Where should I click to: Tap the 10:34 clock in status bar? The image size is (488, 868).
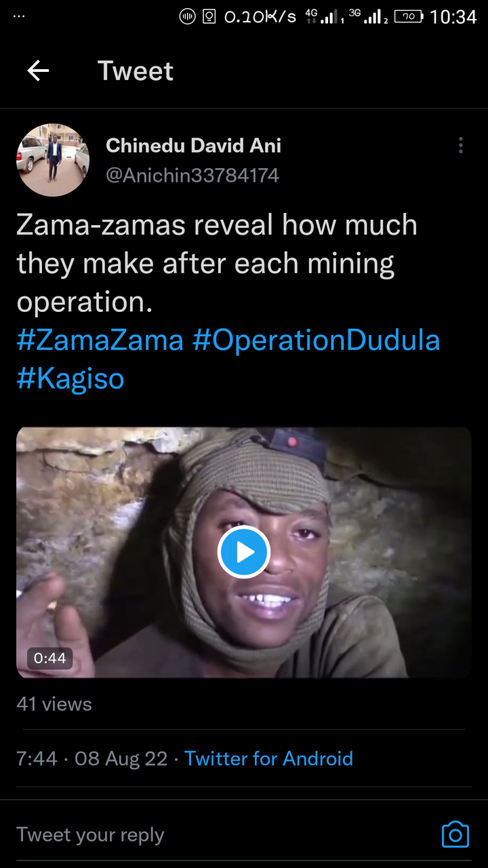(453, 16)
